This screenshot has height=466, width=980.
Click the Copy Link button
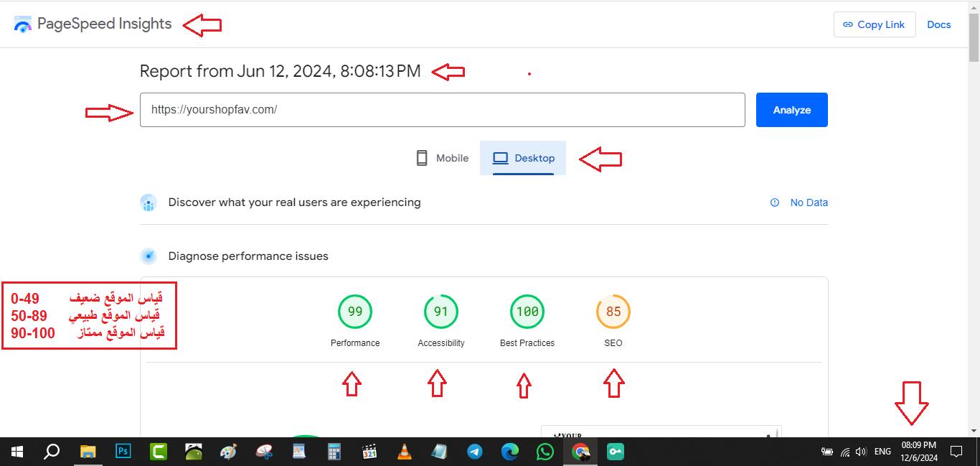pyautogui.click(x=874, y=24)
